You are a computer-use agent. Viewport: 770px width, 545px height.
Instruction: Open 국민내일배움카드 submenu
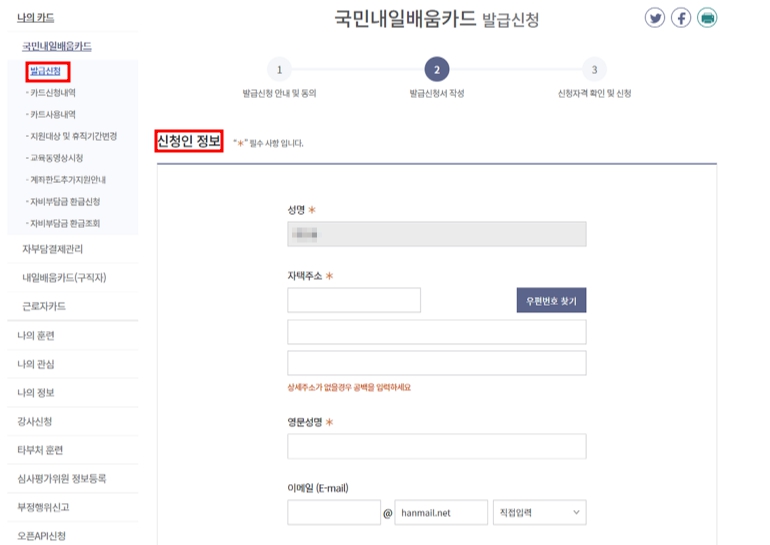click(56, 46)
